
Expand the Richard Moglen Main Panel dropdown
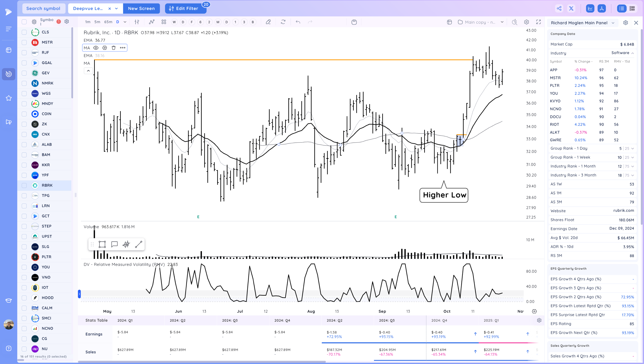coord(613,23)
